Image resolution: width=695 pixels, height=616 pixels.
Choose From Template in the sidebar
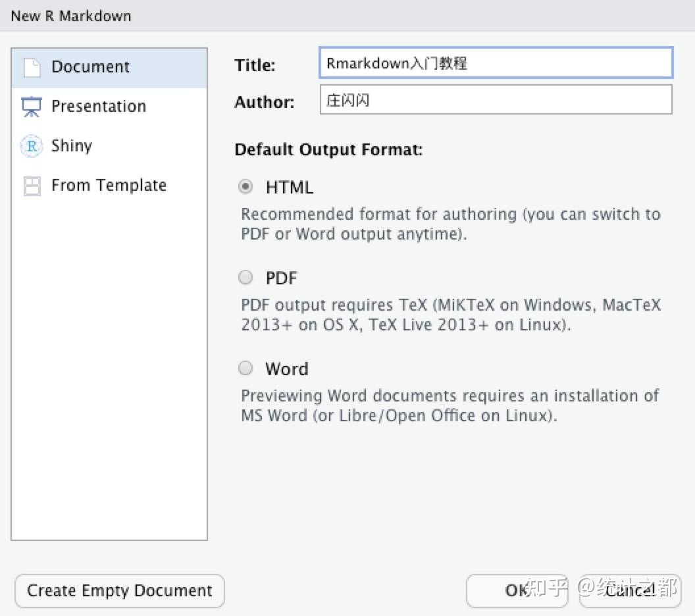coord(109,186)
